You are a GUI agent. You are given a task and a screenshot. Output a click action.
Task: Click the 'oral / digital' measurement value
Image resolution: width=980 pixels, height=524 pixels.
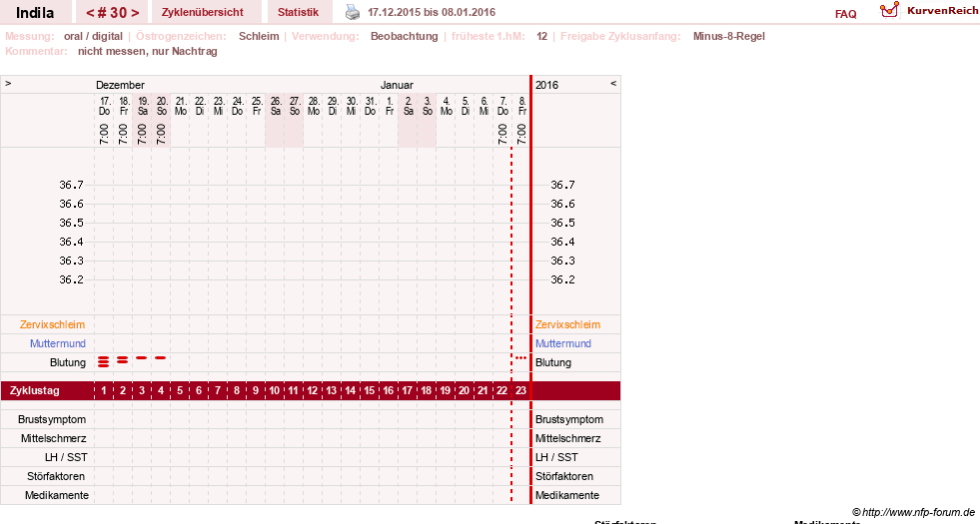tap(93, 36)
